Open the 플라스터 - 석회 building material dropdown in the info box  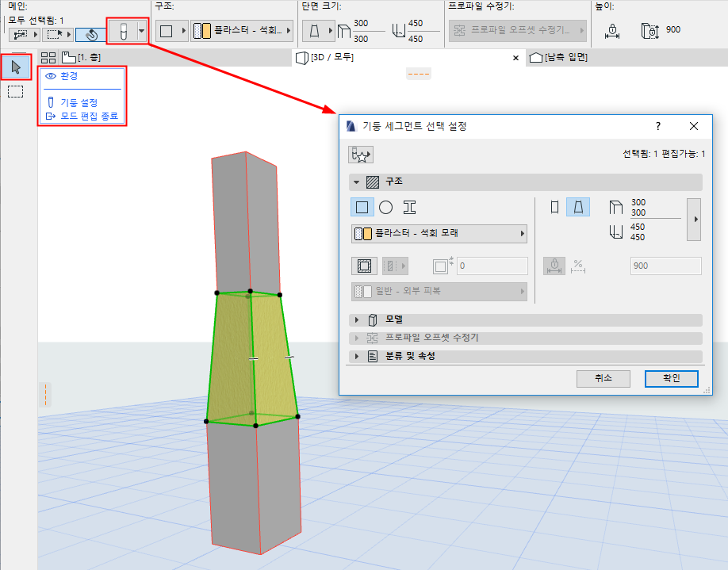click(x=242, y=31)
